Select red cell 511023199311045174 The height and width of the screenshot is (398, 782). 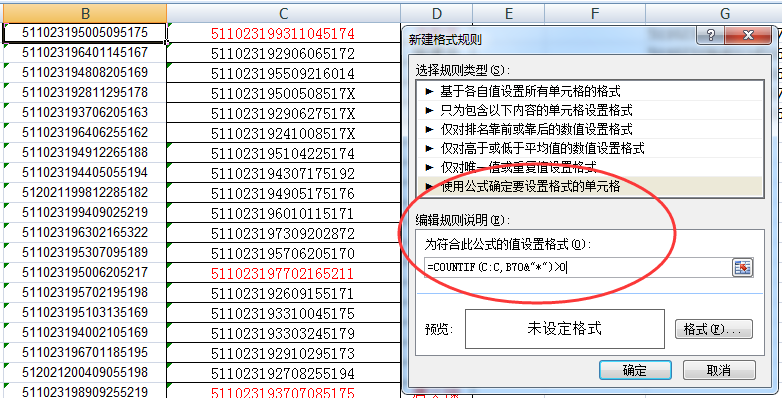(x=283, y=33)
